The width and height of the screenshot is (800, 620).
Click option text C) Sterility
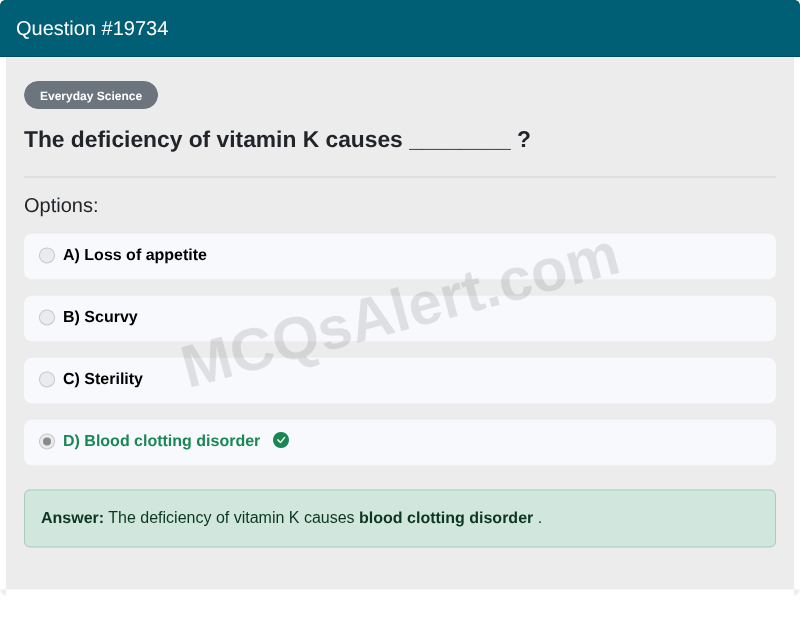pyautogui.click(x=103, y=379)
